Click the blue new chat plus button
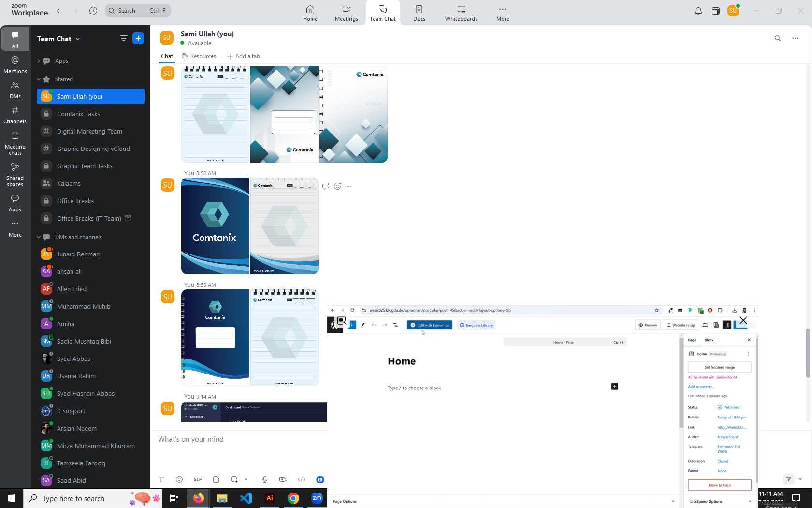 pos(138,38)
